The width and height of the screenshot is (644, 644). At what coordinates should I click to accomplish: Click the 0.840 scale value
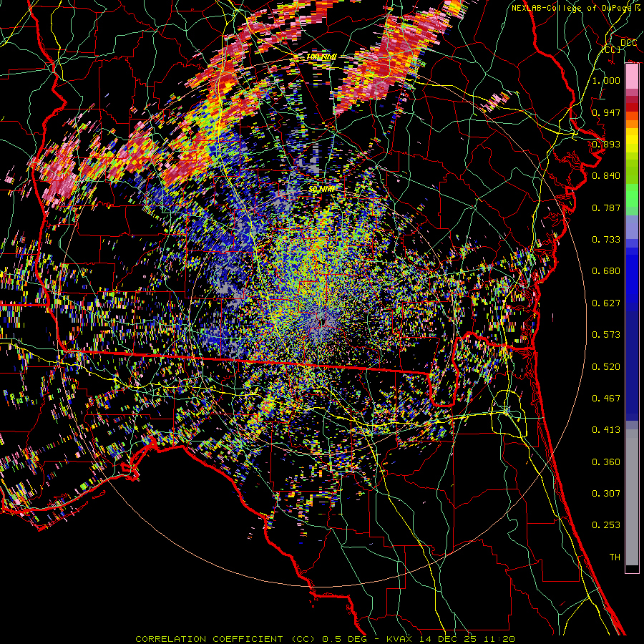(x=606, y=176)
